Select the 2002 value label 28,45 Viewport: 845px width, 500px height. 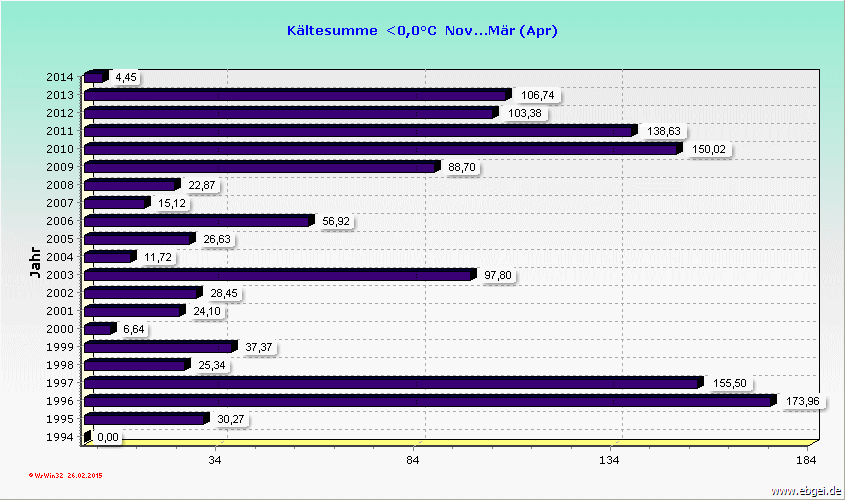click(224, 293)
